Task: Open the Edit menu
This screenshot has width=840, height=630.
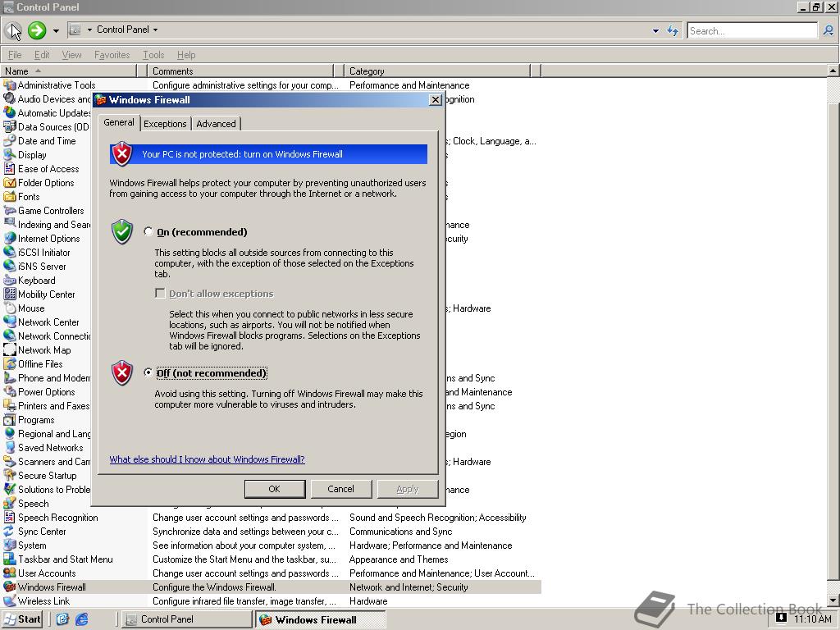Action: [x=42, y=55]
